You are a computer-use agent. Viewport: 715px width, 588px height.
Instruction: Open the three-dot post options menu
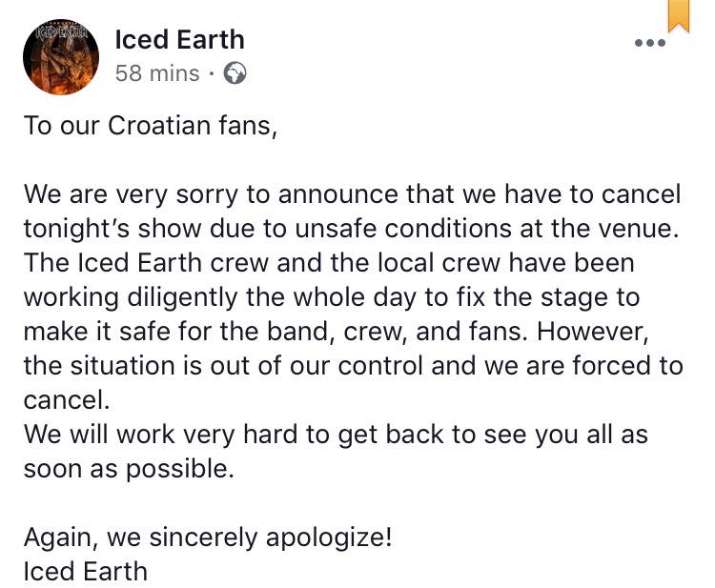click(x=649, y=43)
